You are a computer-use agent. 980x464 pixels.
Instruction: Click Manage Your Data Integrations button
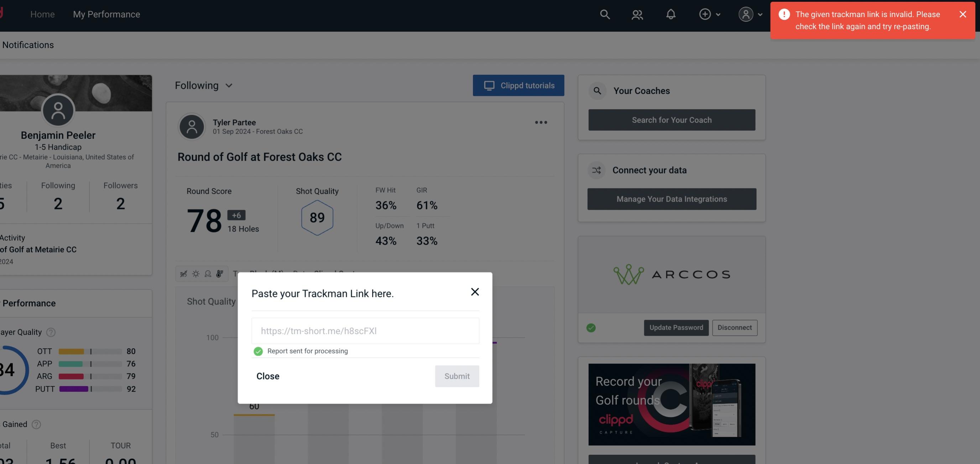[x=672, y=199]
